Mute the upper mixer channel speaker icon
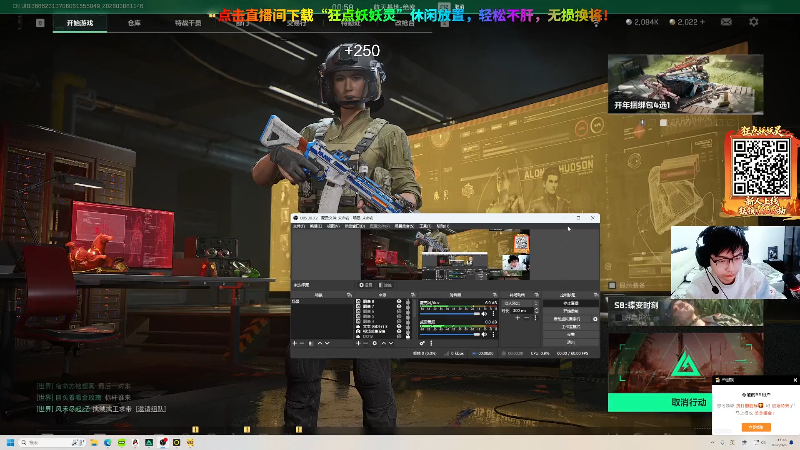 (484, 314)
